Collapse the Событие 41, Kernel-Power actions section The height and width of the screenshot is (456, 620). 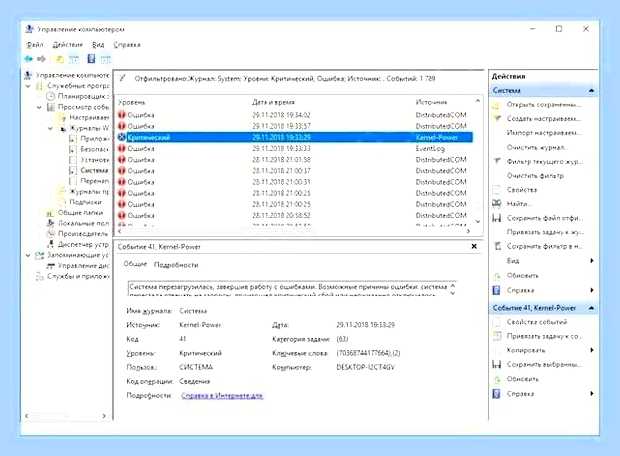click(591, 308)
